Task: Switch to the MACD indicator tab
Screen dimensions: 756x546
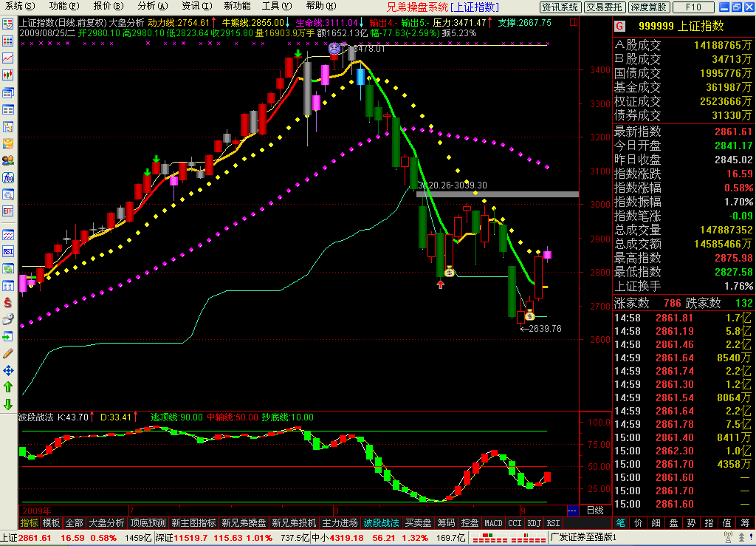Action: click(x=493, y=523)
